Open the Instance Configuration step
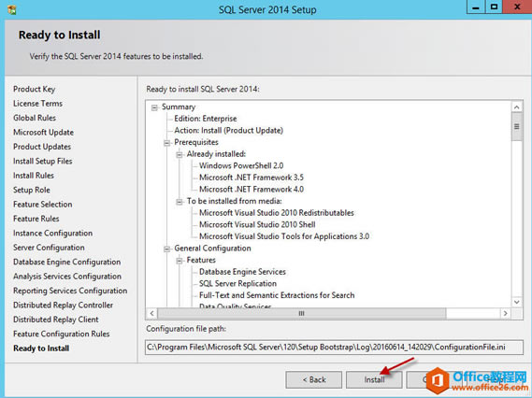This screenshot has width=532, height=398. 52,234
